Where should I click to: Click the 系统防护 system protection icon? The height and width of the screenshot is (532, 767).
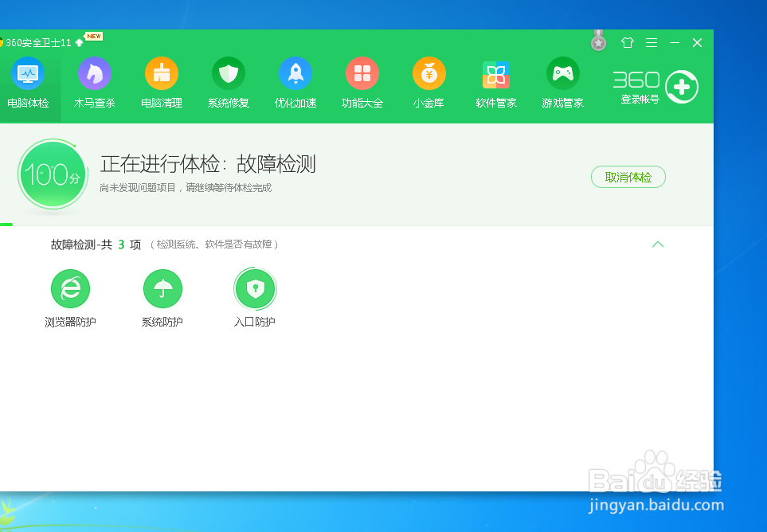pyautogui.click(x=162, y=288)
